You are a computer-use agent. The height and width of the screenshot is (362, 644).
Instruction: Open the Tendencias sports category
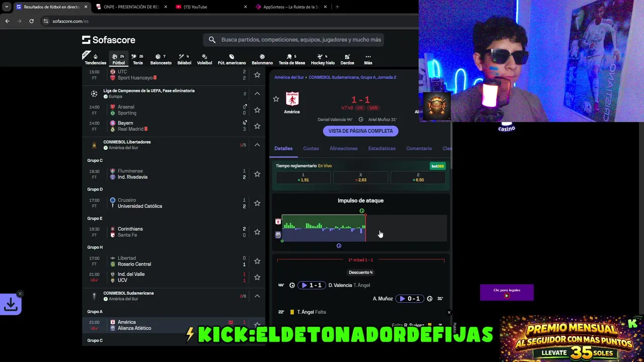[x=95, y=59]
